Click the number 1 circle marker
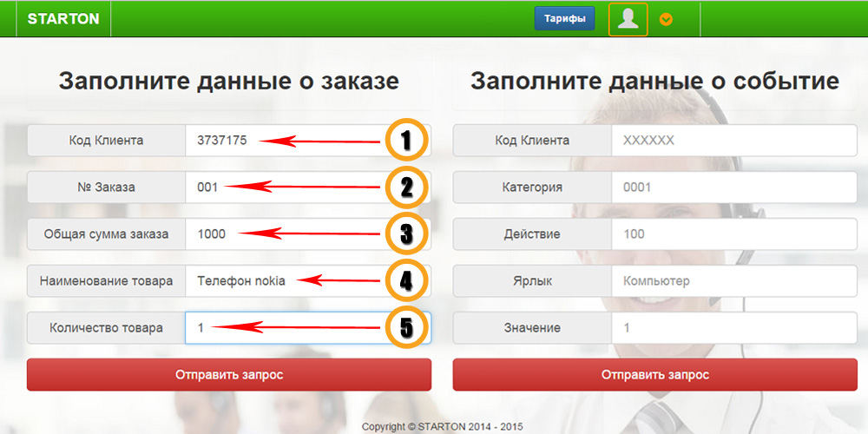 coord(406,141)
